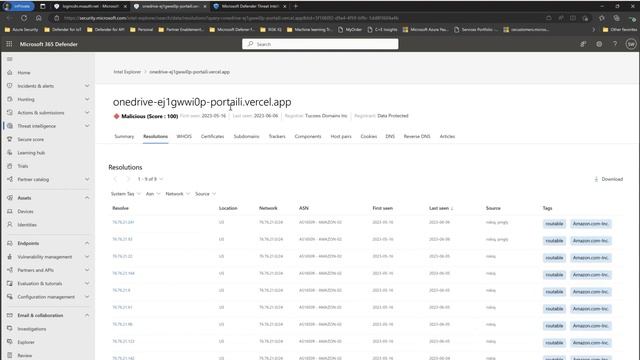Screen dimensions: 640x360
Task: Switch to Microsoft Defender Threat Intel browser tab
Action: (249, 6)
